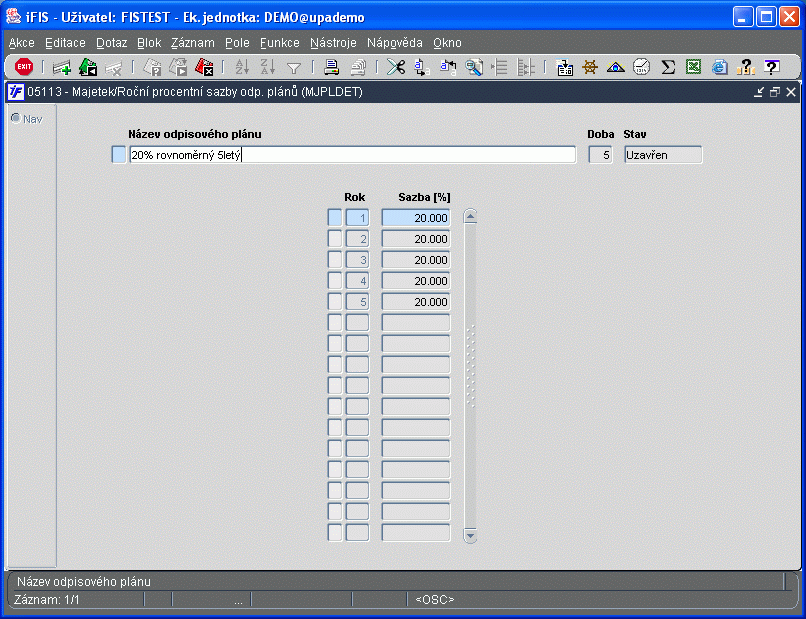Click the list indent lines icon

tap(500, 67)
